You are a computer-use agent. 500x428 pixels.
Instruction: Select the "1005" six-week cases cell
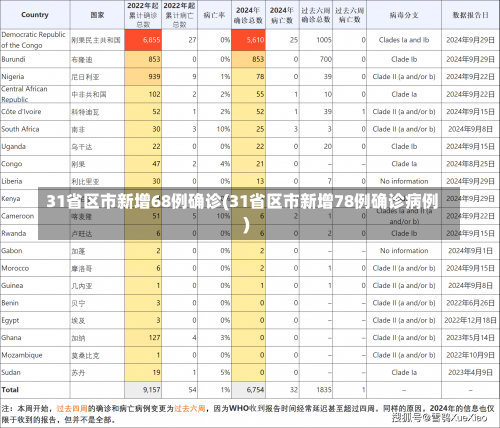[316, 40]
